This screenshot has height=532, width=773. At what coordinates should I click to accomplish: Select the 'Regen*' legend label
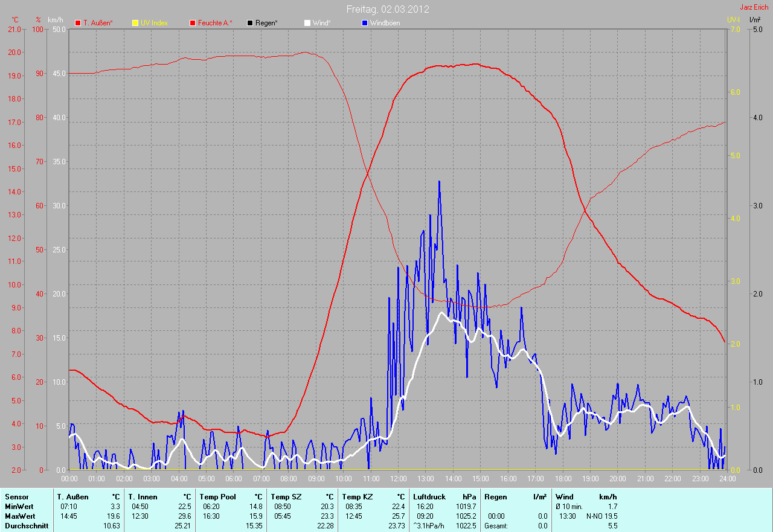pos(266,23)
